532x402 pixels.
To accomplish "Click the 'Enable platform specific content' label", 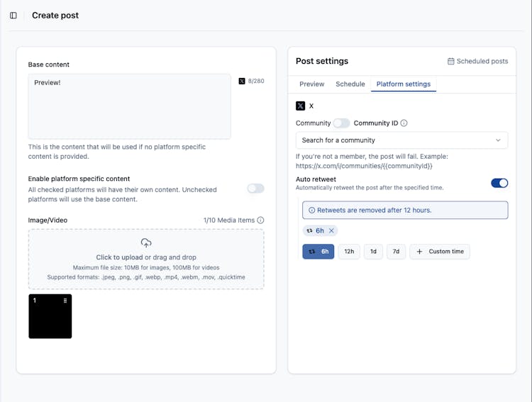I will point(79,179).
